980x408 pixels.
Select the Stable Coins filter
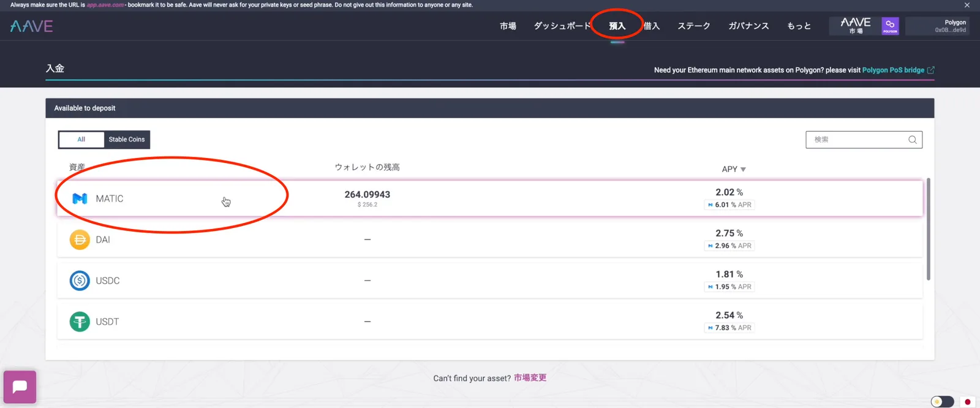click(x=127, y=140)
